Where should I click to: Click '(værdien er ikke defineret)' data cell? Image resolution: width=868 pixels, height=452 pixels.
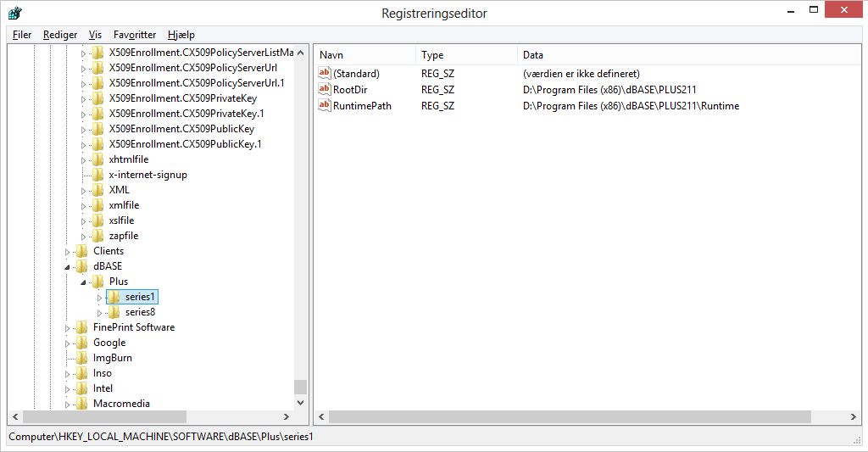coord(581,73)
